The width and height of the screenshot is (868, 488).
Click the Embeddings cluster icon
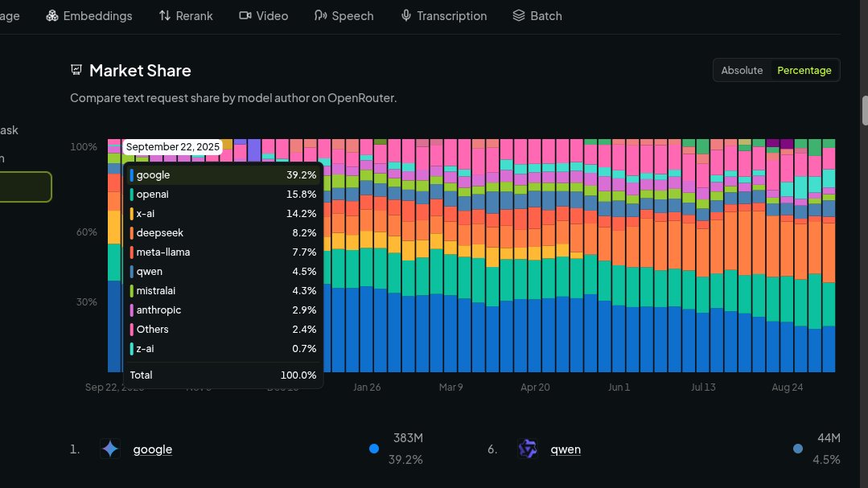click(52, 15)
